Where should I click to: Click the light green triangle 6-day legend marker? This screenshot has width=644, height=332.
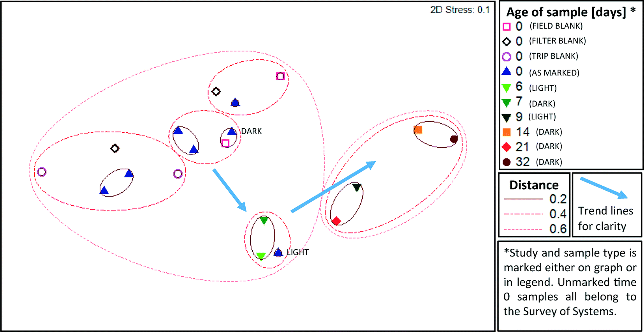(507, 88)
